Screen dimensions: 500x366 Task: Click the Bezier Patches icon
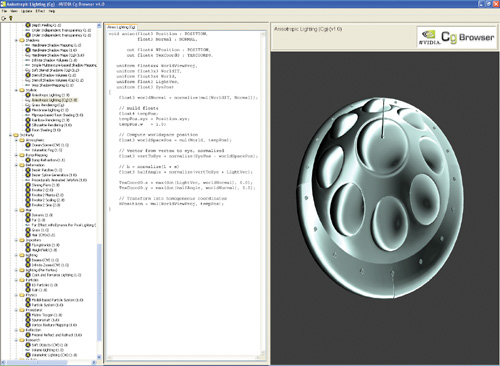[x=28, y=170]
